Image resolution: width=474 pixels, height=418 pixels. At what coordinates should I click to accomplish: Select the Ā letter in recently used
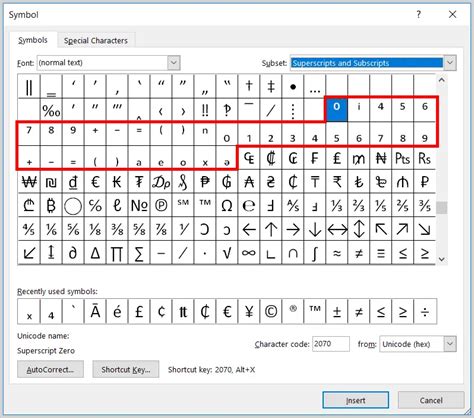coord(95,312)
